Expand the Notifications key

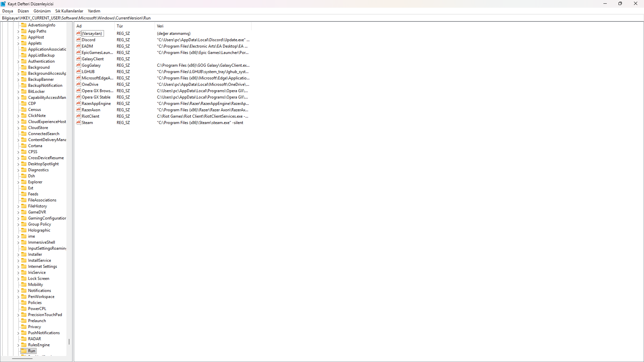point(18,291)
